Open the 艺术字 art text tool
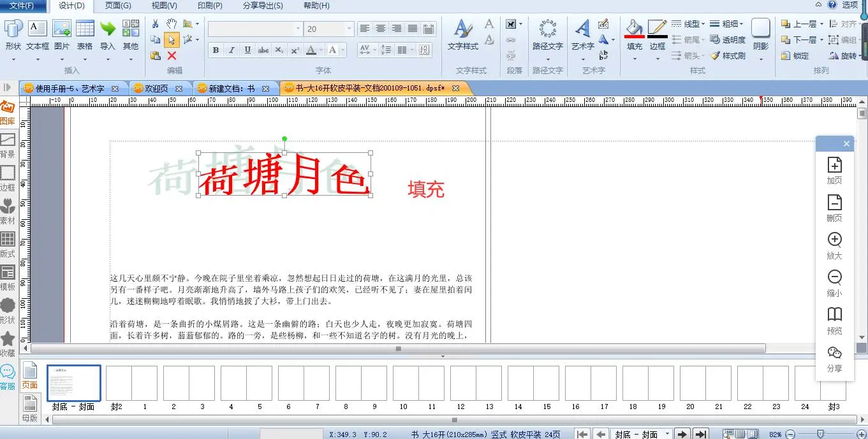 (582, 34)
